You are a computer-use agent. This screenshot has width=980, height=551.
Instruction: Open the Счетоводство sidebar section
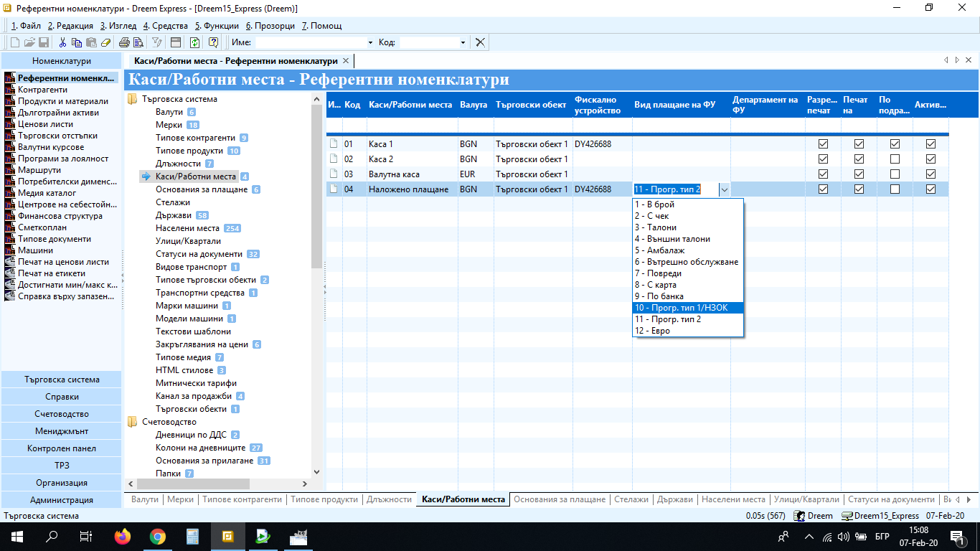click(x=62, y=414)
